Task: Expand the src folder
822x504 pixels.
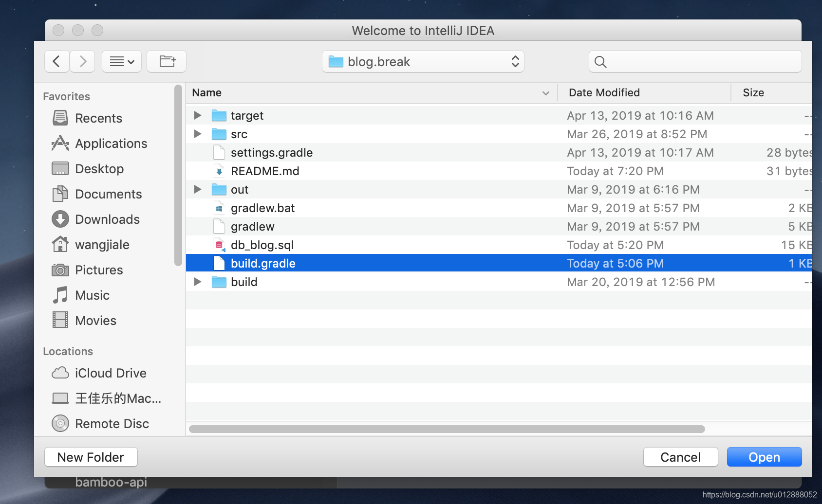Action: pyautogui.click(x=197, y=134)
